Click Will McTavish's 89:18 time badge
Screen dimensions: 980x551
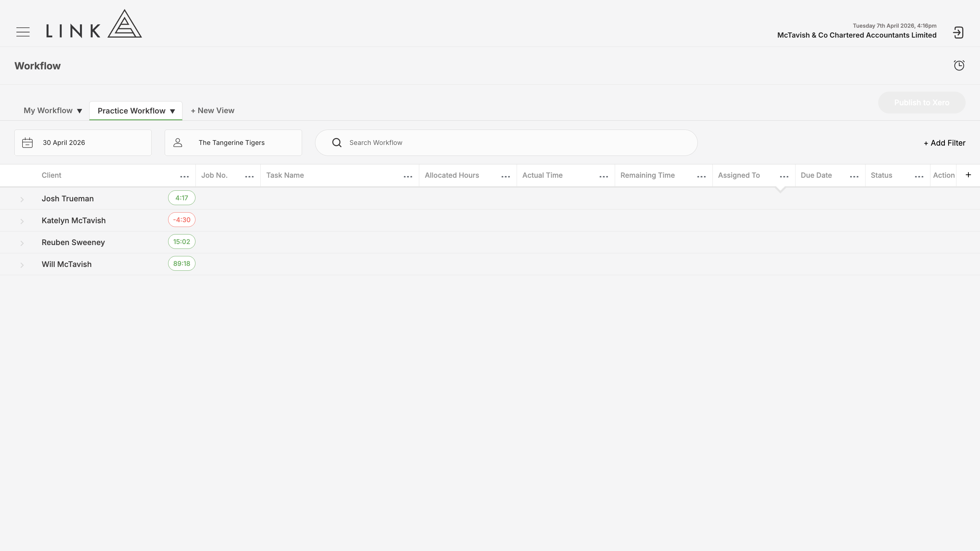click(x=182, y=263)
